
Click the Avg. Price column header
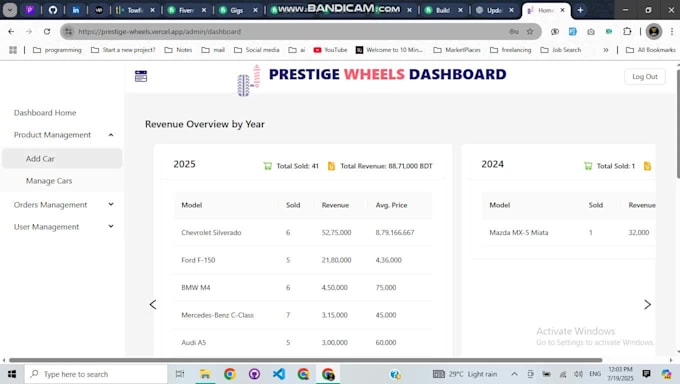[391, 205]
